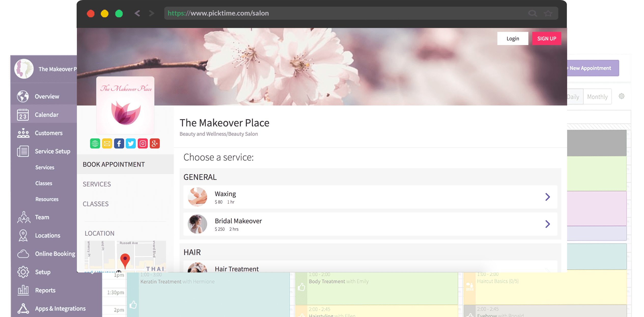The width and height of the screenshot is (644, 317).
Task: Click the address bar search icon
Action: coord(532,13)
